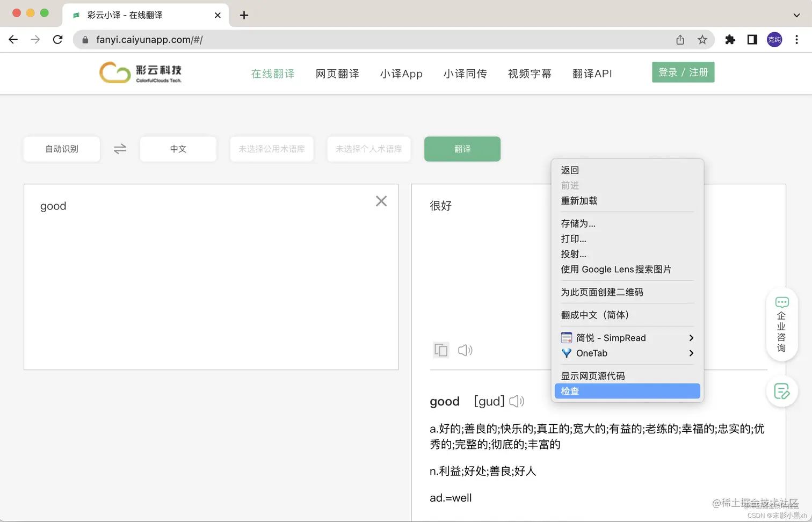Open the 中文 target language dropdown
Viewport: 812px width, 522px height.
[178, 149]
